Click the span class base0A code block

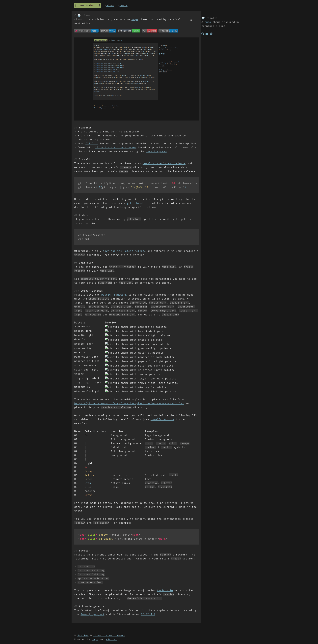coord(136,537)
